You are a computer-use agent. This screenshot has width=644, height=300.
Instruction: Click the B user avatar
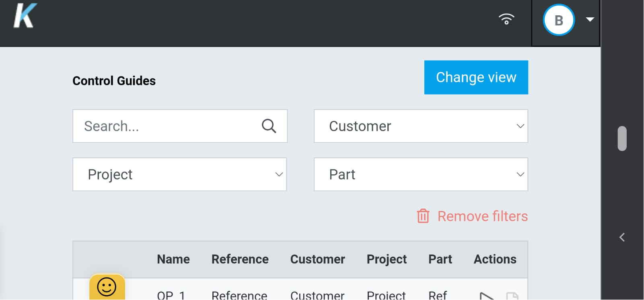558,20
